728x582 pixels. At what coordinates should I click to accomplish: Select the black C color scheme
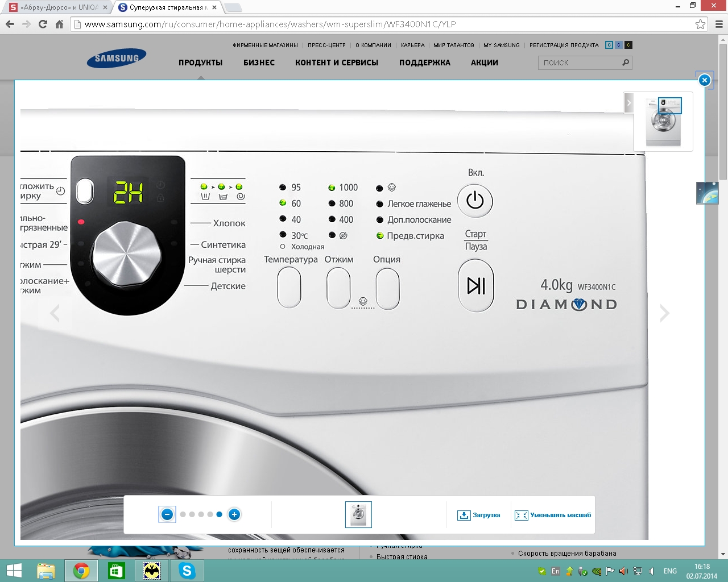(628, 45)
